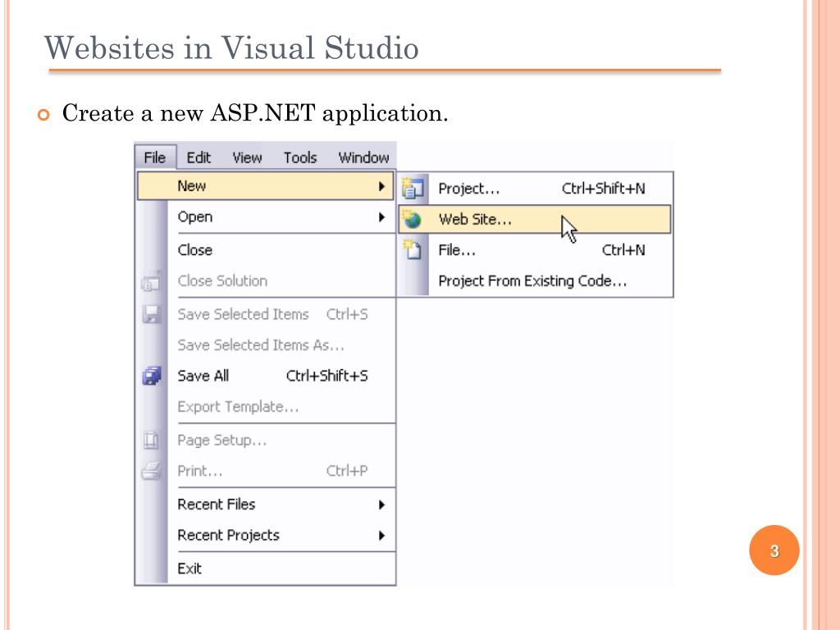Click Save Selected Items As... entry

(x=266, y=345)
